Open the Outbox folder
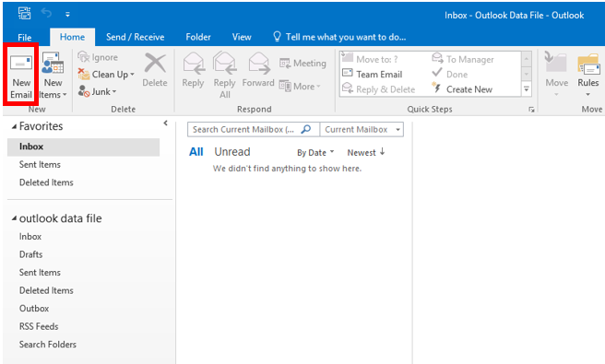 pyautogui.click(x=34, y=309)
